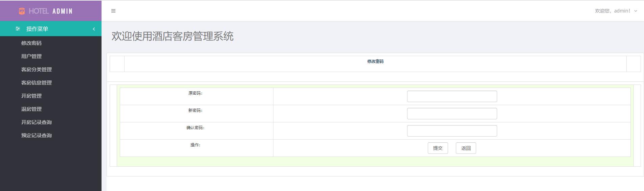The width and height of the screenshot is (644, 191).
Task: Open 客房分类管理 menu item
Action: (x=36, y=69)
